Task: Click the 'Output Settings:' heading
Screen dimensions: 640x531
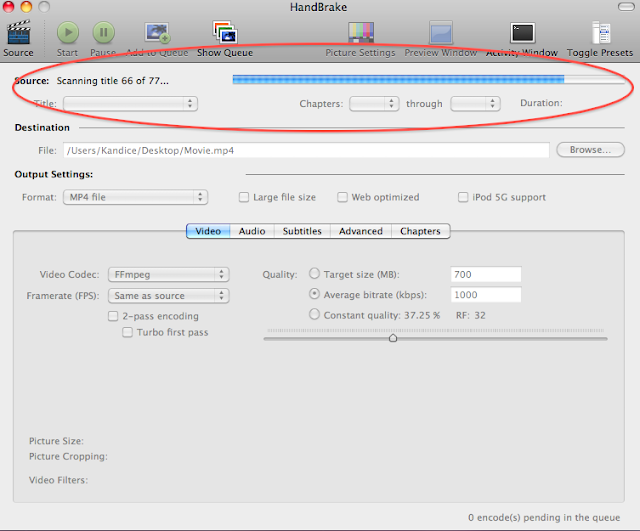Action: [x=54, y=174]
